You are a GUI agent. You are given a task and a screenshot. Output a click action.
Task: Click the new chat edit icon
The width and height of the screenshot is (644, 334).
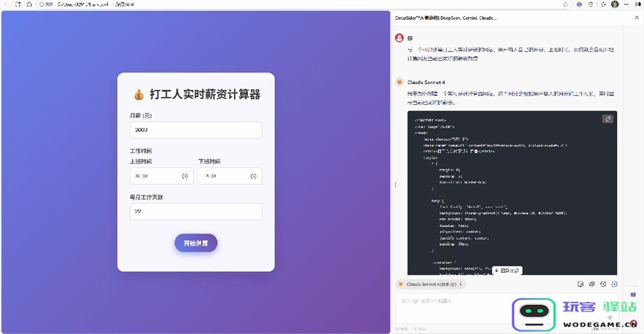coord(580,284)
